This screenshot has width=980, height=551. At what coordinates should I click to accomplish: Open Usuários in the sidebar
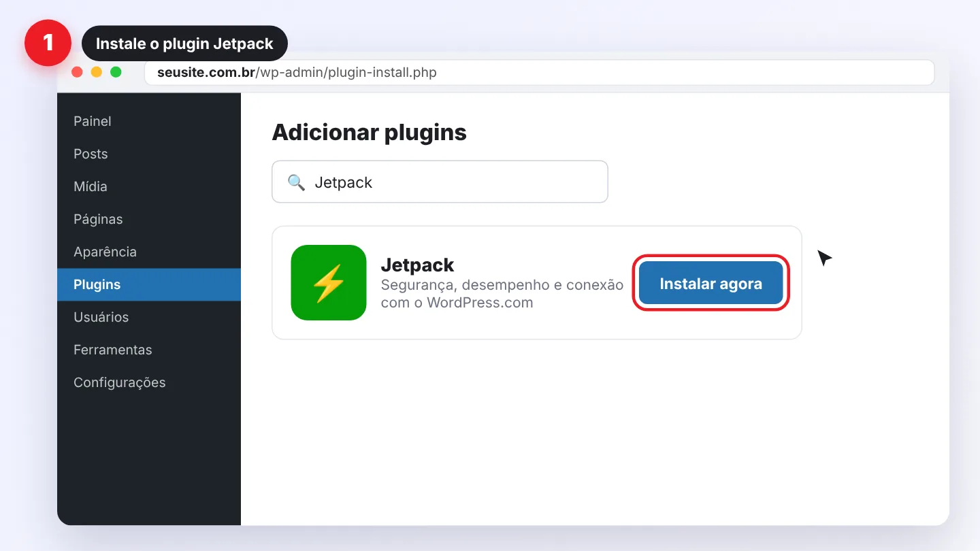[x=149, y=317]
